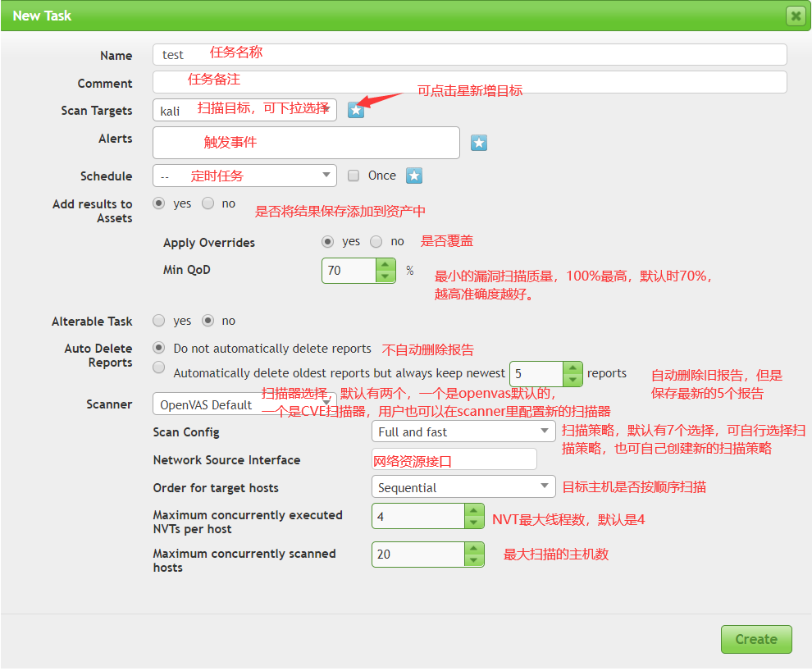The width and height of the screenshot is (812, 671).
Task: Click the Create button
Action: tap(755, 639)
